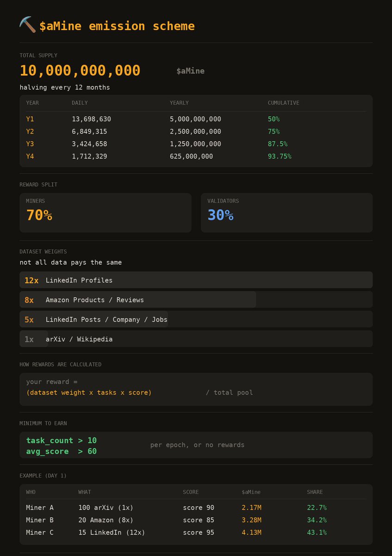Click '/ total pool' text
Viewport: 392px width, 556px height.
(x=229, y=392)
